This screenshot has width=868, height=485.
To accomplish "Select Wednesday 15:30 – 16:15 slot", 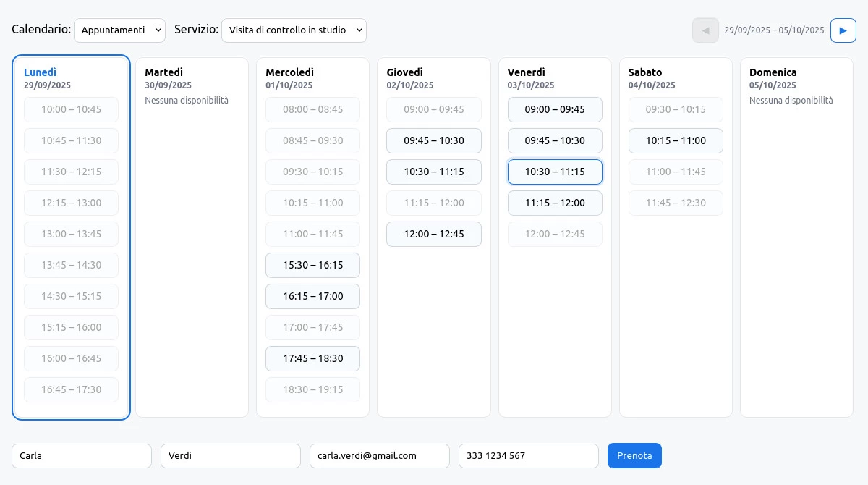I will pyautogui.click(x=312, y=266).
